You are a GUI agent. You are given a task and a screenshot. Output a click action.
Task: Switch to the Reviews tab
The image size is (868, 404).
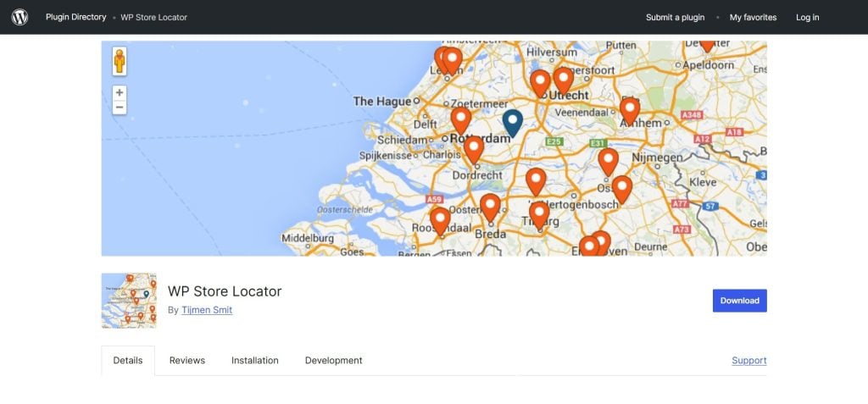(187, 360)
